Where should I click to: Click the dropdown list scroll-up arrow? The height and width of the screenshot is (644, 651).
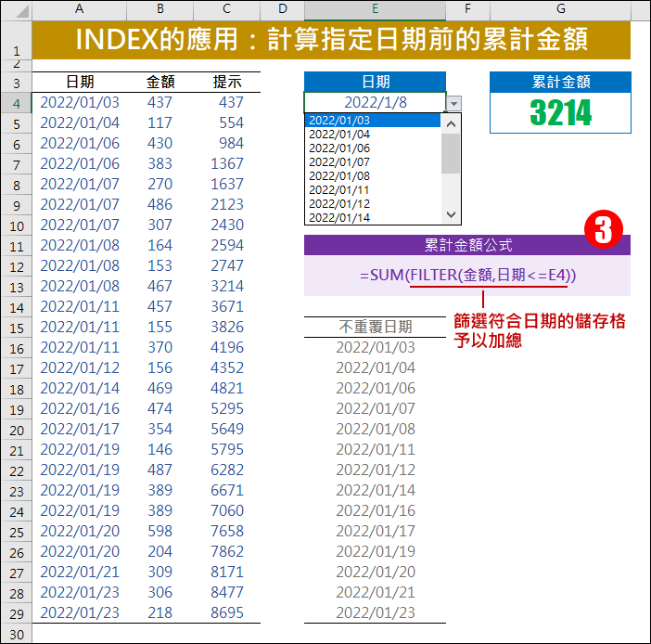pyautogui.click(x=451, y=123)
